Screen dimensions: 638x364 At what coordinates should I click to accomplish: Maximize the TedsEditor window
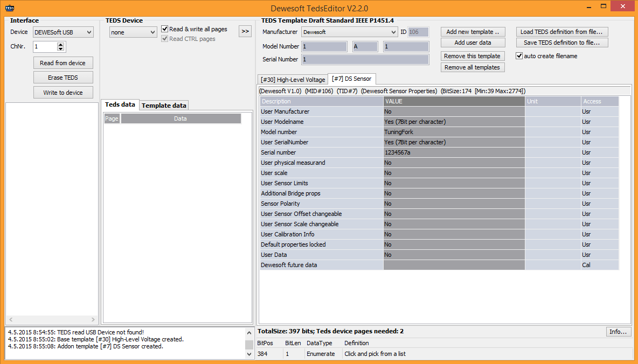(x=604, y=7)
